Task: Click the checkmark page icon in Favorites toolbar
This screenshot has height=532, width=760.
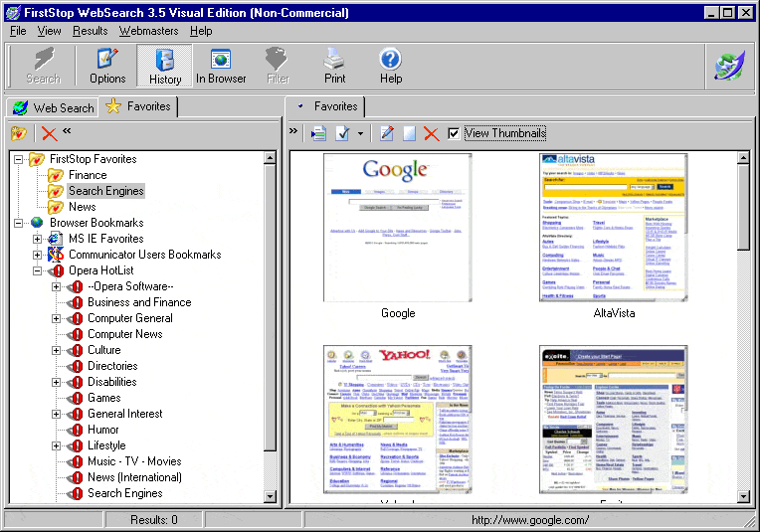Action: (342, 133)
